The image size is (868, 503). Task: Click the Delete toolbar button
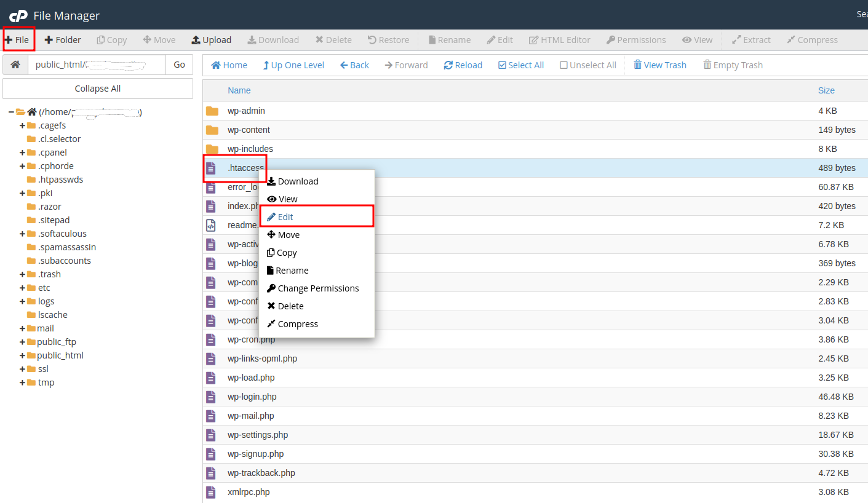click(x=333, y=40)
